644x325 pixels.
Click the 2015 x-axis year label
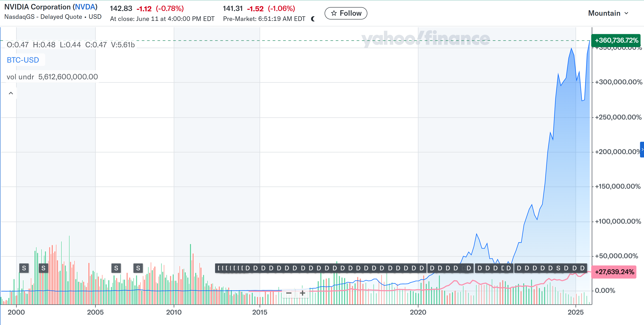260,312
